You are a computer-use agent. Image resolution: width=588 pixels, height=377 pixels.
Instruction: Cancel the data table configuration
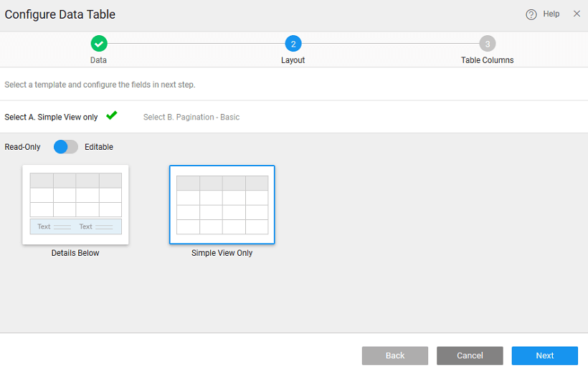[470, 355]
